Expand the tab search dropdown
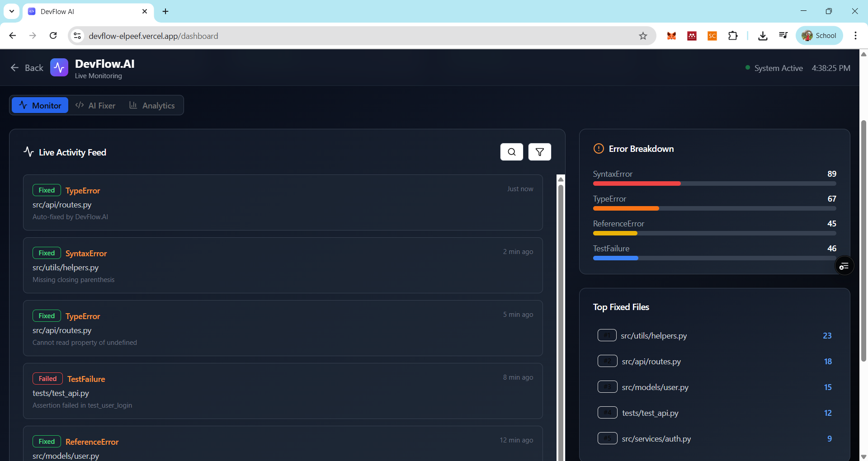Viewport: 868px width, 461px height. pyautogui.click(x=12, y=11)
